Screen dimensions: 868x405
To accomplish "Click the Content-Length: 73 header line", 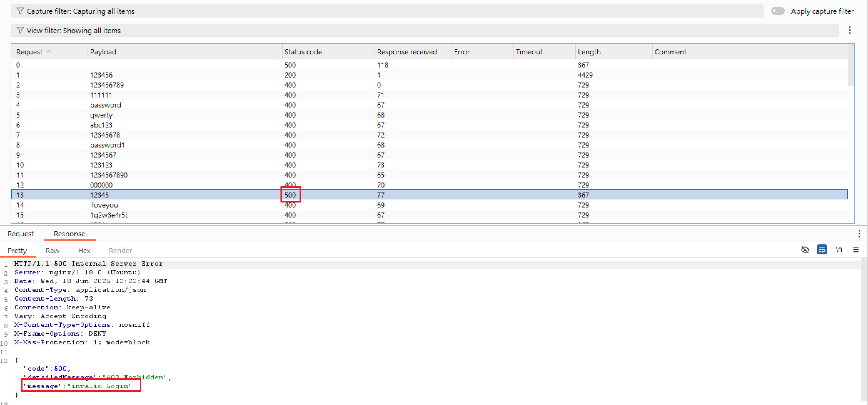I will (53, 299).
